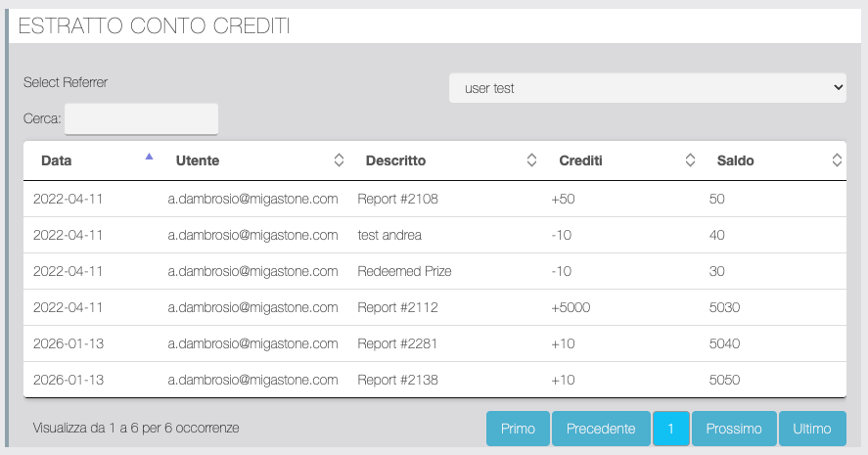Open the Select Referrer dropdown
Viewport: 868px width, 455px height.
pyautogui.click(x=647, y=88)
